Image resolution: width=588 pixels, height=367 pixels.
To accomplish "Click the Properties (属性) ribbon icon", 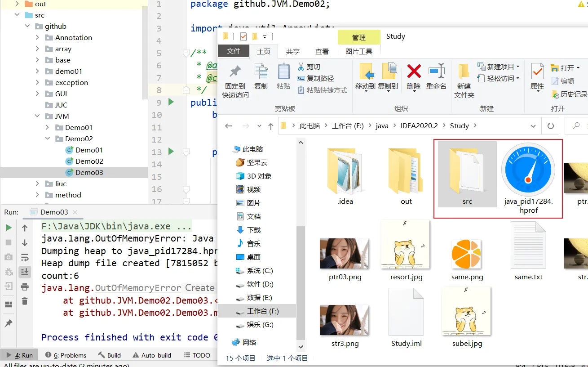I will (x=537, y=72).
